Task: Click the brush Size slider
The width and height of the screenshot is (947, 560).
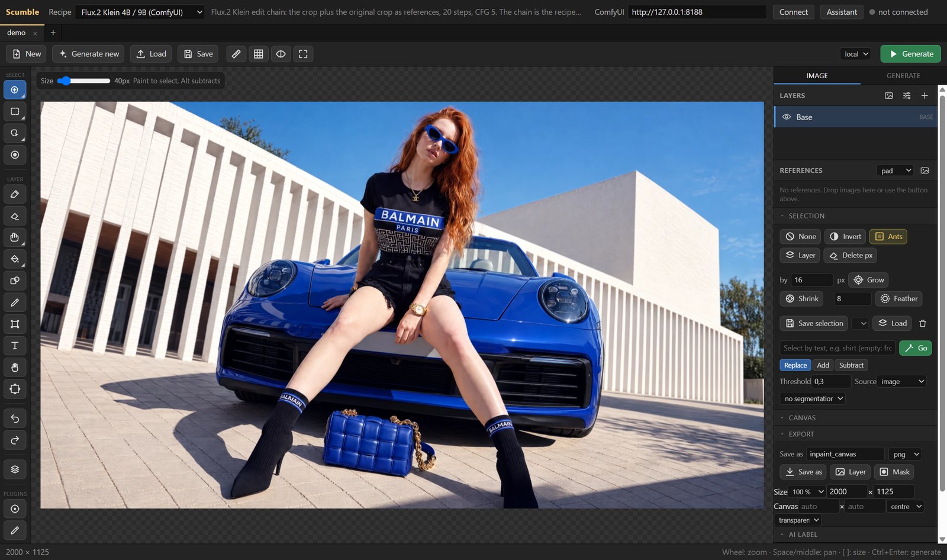Action: tap(83, 81)
